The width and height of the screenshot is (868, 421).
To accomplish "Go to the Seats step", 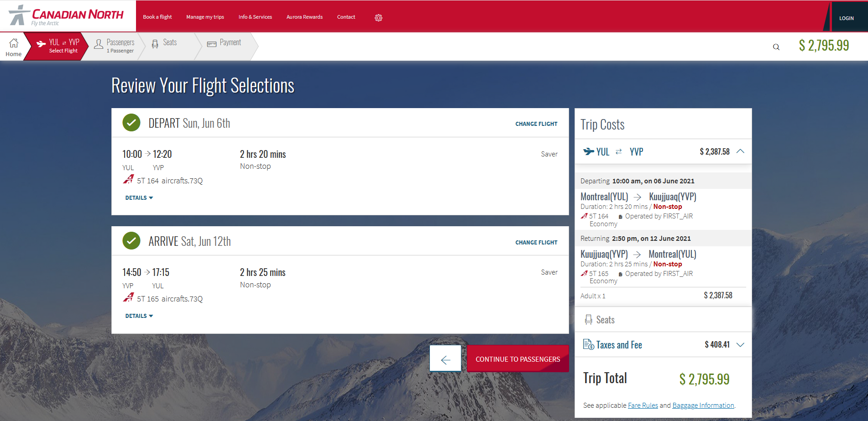I will [170, 46].
